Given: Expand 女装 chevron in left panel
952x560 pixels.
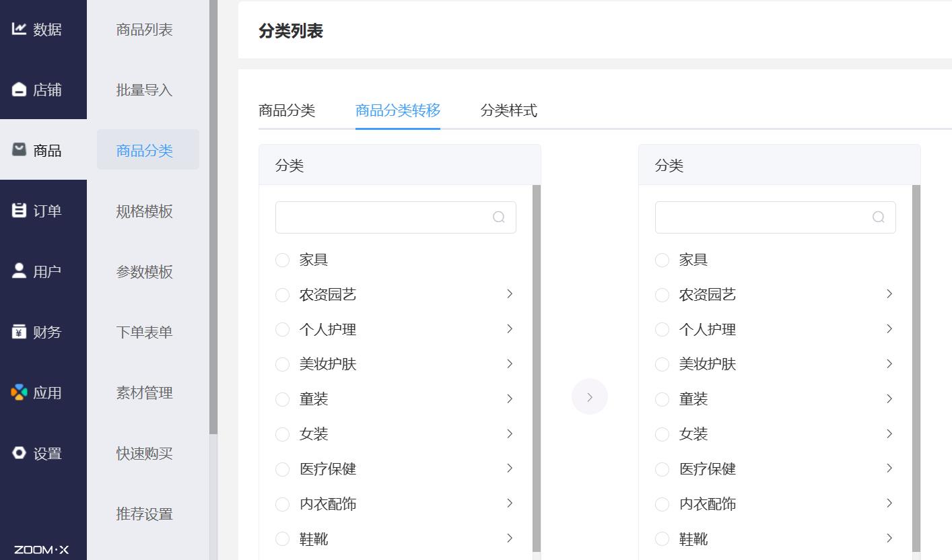Looking at the screenshot, I should point(510,433).
